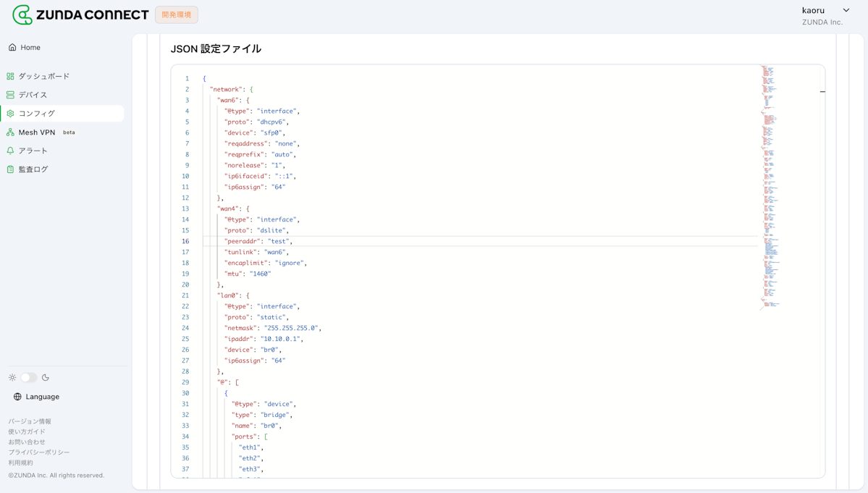Click the alert bell icon
This screenshot has height=493, width=868.
11,151
